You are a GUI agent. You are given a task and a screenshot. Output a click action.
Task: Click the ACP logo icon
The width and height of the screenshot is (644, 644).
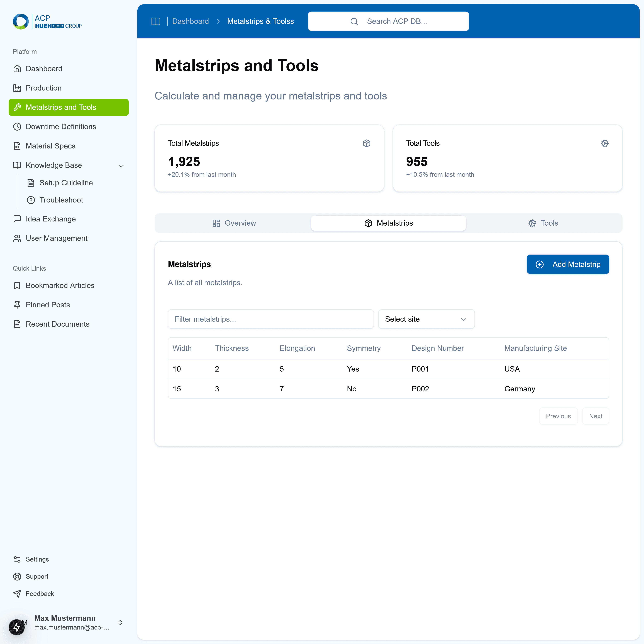(x=21, y=21)
